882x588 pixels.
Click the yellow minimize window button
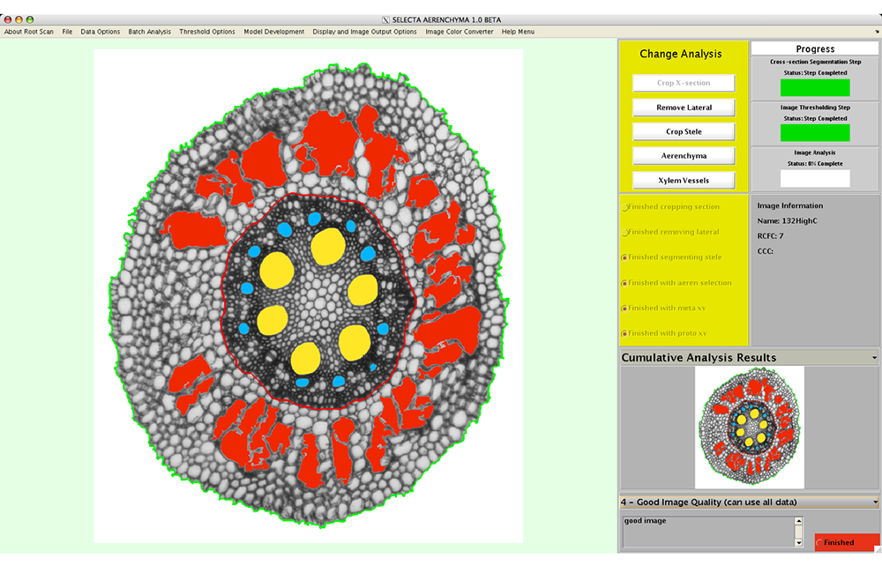click(19, 19)
